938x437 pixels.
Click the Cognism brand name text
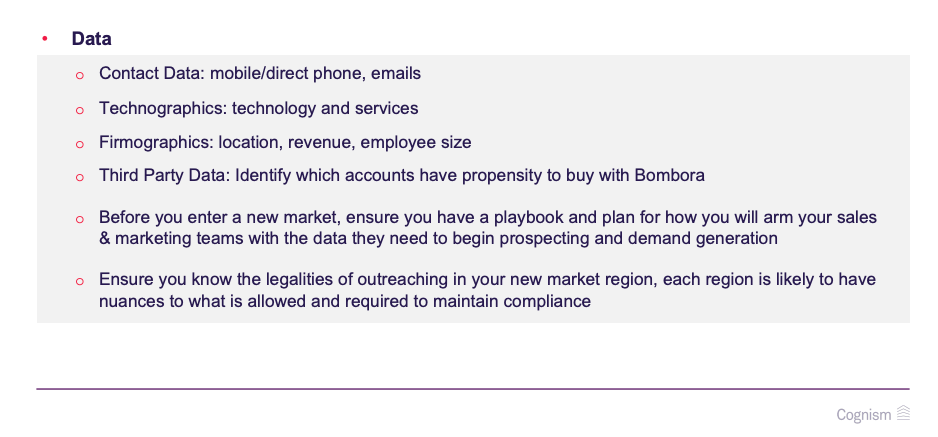(x=864, y=415)
